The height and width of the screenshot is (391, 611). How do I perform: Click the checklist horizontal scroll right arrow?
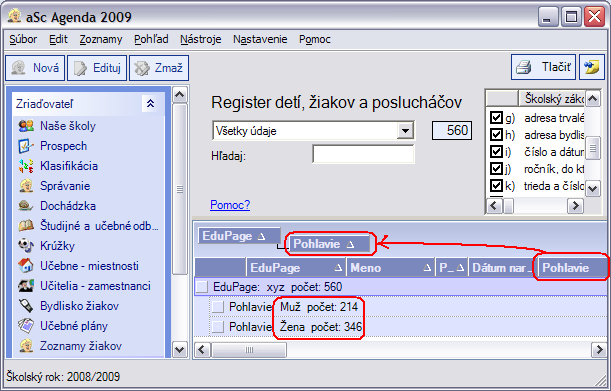coord(575,205)
